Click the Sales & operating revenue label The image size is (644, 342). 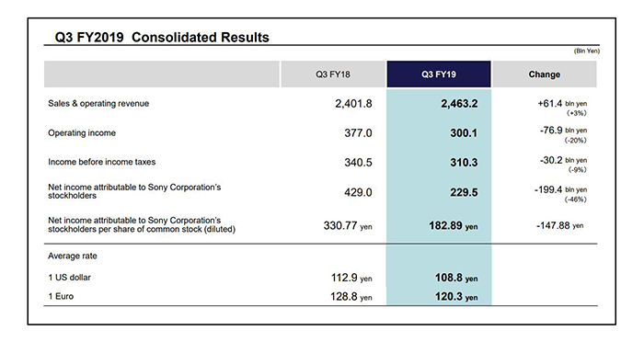tap(98, 104)
